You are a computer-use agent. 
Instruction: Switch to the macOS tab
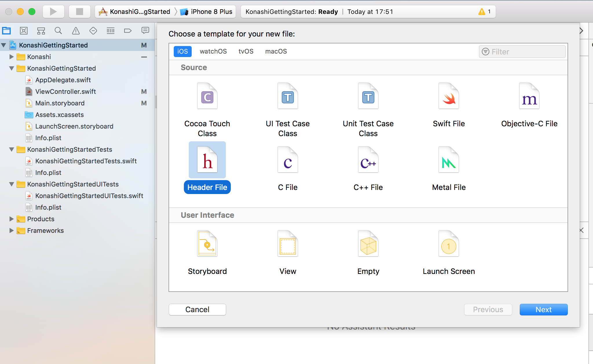tap(276, 51)
